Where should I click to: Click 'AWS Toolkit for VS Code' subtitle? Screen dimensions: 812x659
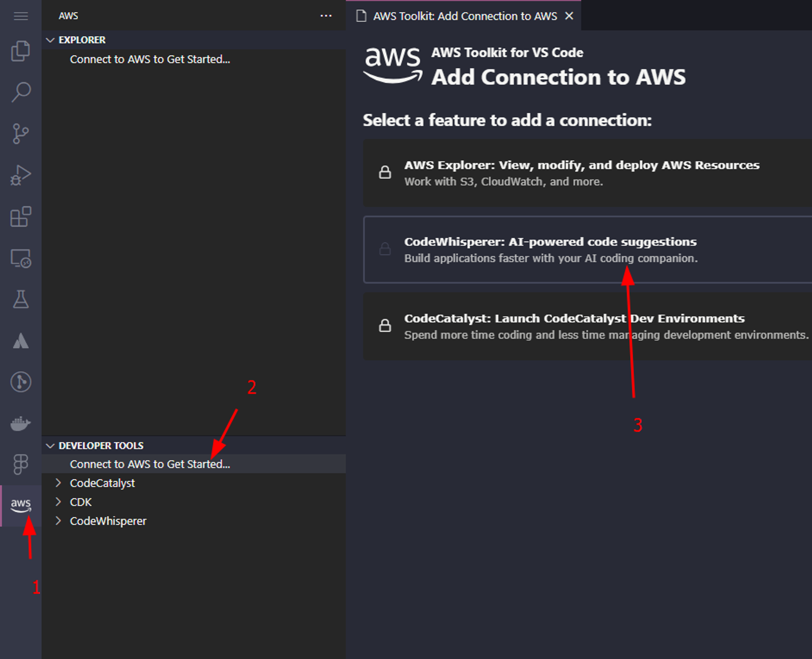tap(507, 52)
